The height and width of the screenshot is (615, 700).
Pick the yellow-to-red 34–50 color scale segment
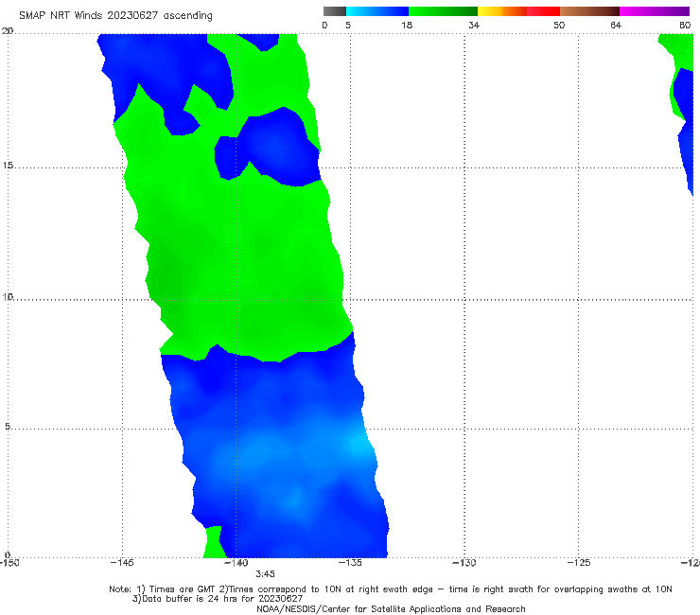point(518,11)
